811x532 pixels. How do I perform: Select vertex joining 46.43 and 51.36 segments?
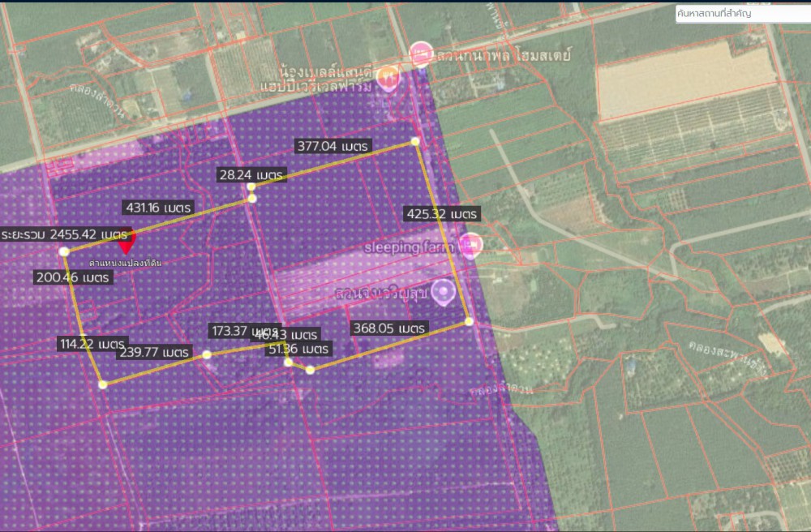point(288,363)
